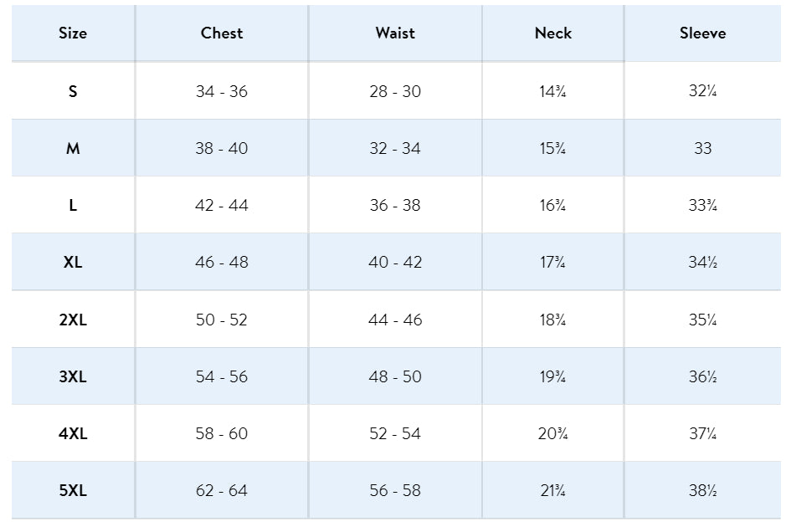791x532 pixels.
Task: Click the Neck column header
Action: tap(553, 33)
